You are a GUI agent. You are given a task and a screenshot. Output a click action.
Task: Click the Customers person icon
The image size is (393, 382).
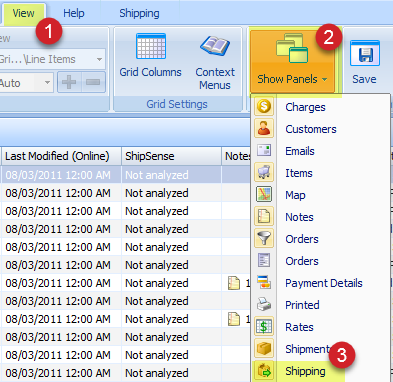click(264, 128)
